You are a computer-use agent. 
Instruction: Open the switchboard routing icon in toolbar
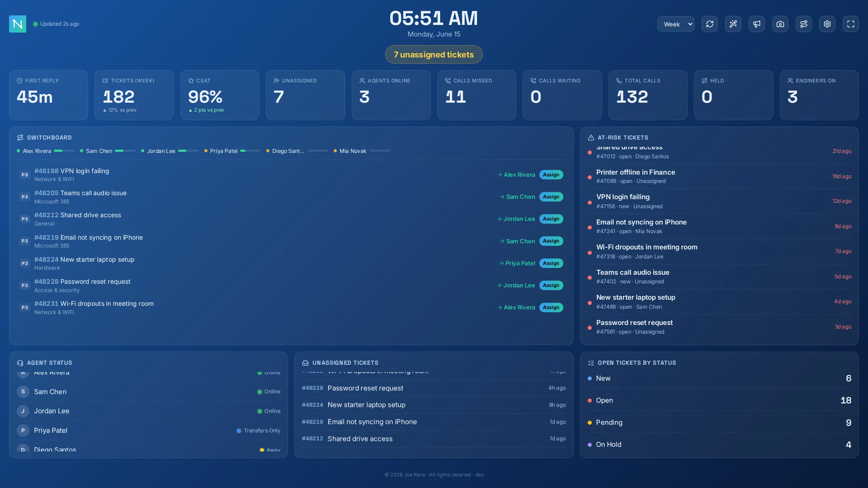point(804,24)
